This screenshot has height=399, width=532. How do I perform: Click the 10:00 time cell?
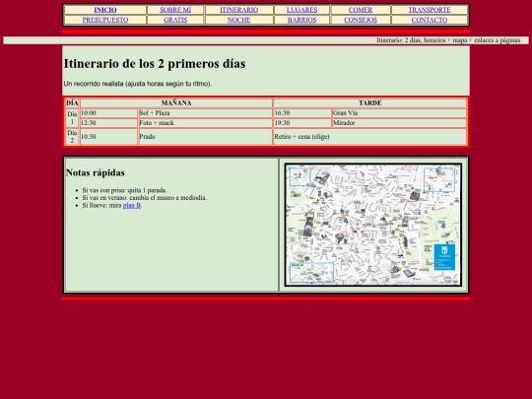(109, 113)
